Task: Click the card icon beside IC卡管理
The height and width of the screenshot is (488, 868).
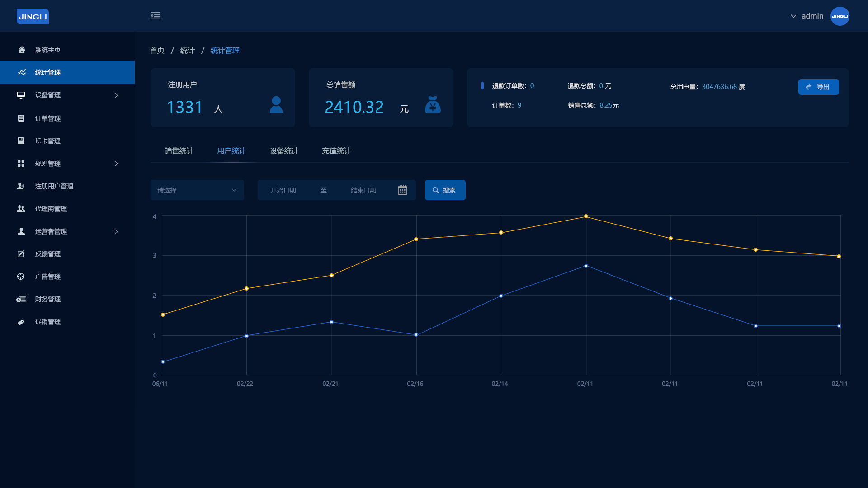Action: click(x=21, y=141)
